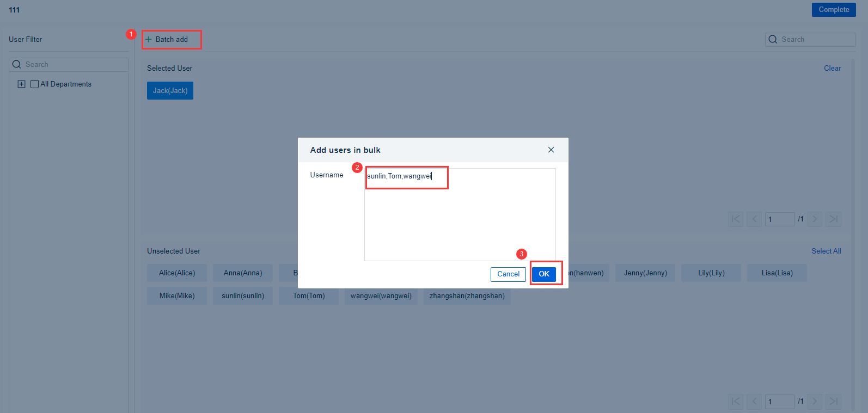Screen dimensions: 868x413
Task: Go to last page of Selected User list
Action: pyautogui.click(x=833, y=219)
